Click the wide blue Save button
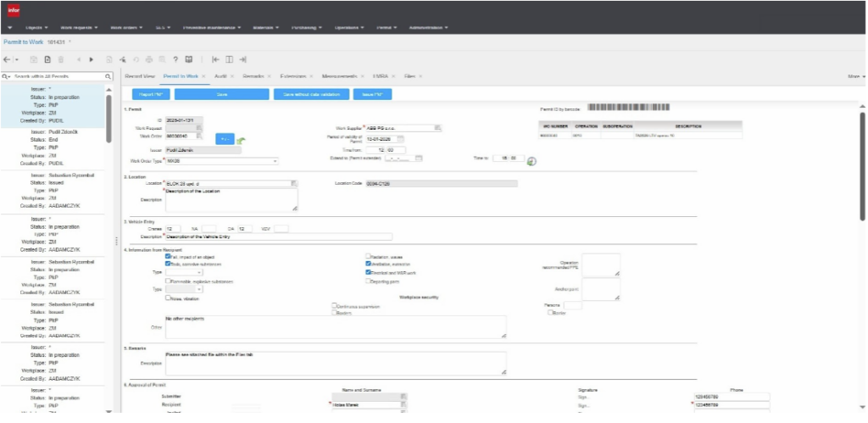868x423 pixels. click(x=221, y=95)
